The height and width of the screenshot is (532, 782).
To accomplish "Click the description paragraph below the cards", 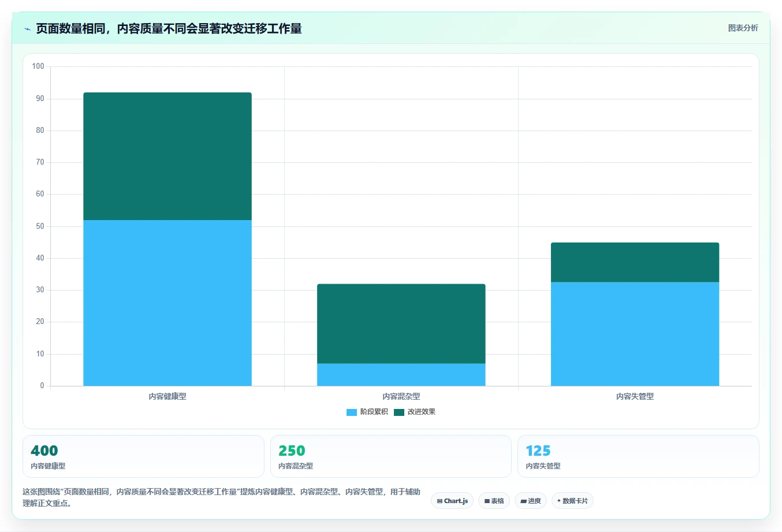I will click(221, 497).
